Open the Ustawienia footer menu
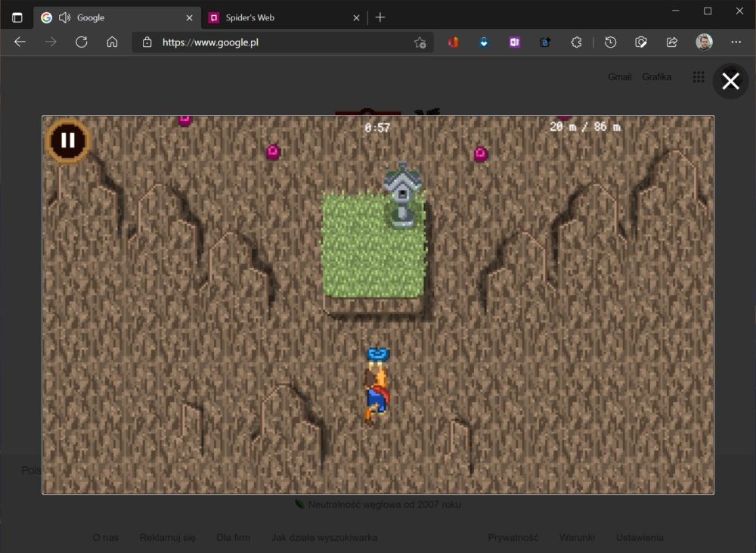The height and width of the screenshot is (553, 756). [x=640, y=538]
